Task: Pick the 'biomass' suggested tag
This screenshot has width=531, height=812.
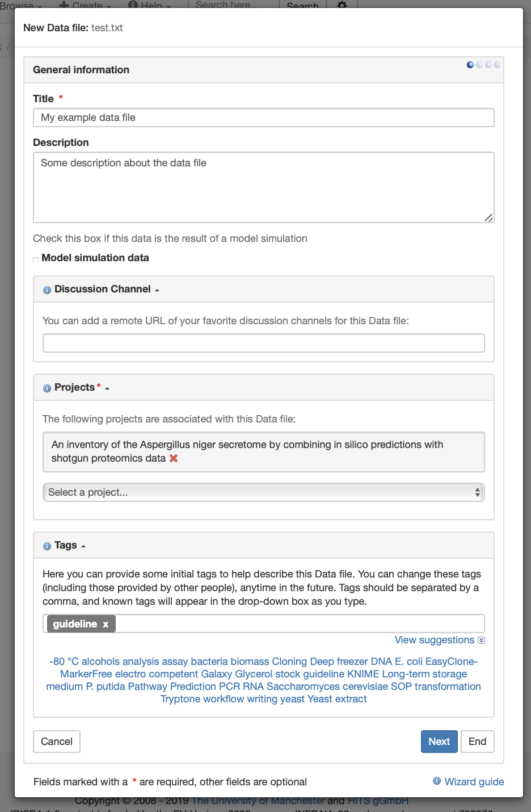Action: (x=250, y=662)
